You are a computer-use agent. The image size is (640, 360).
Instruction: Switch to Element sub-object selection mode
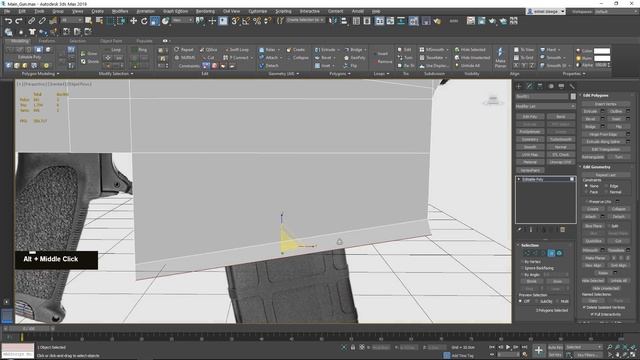[x=559, y=253]
